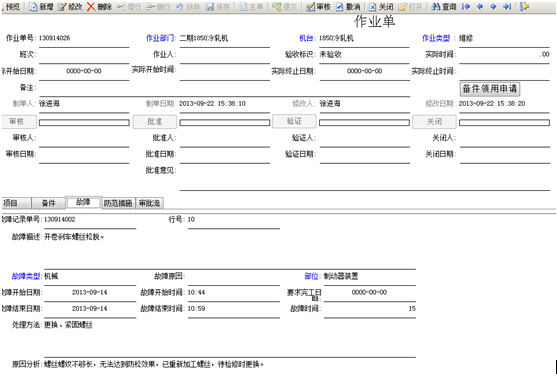Click the 放弃 (abandon) toolbar icon
The image size is (557, 378).
(180, 6)
